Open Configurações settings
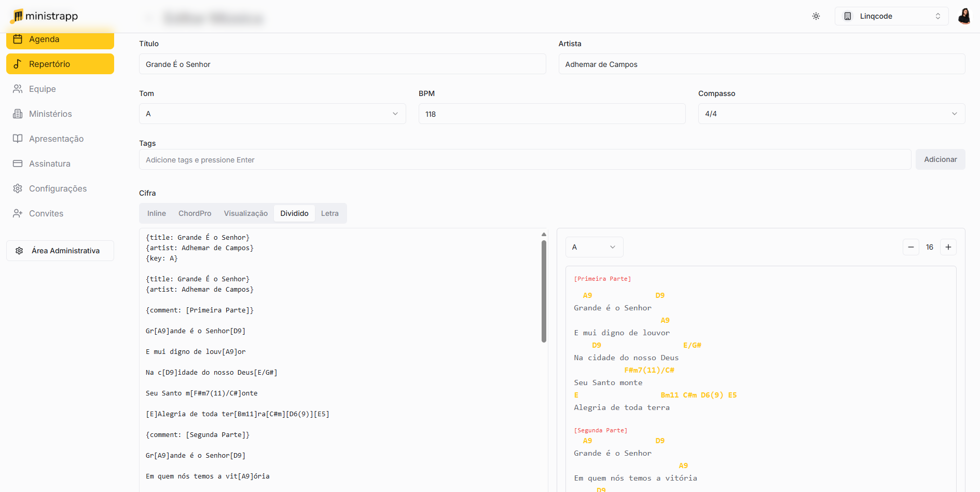980x492 pixels. coord(58,188)
